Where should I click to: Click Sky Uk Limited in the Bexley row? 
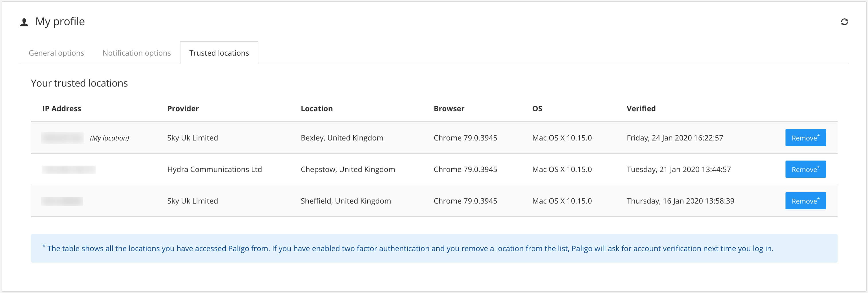[x=193, y=138]
